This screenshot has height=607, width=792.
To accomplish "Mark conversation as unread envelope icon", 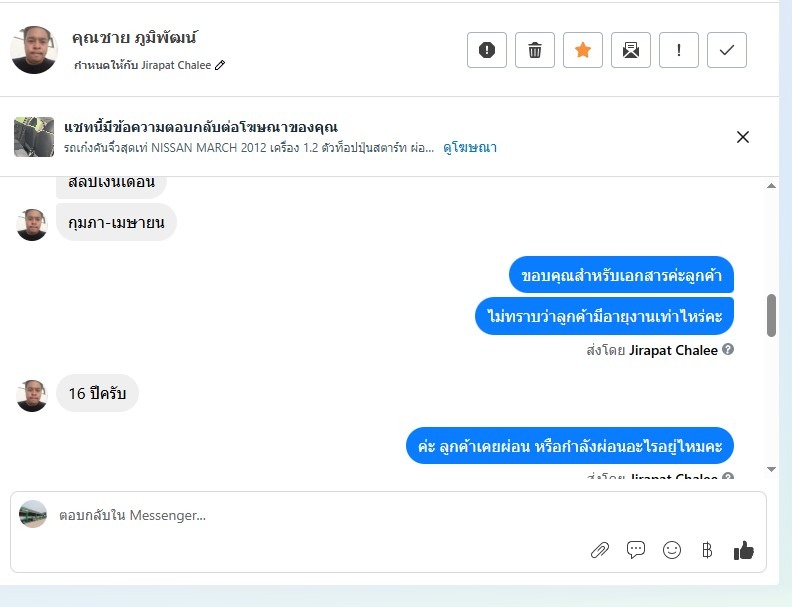I will (x=630, y=50).
